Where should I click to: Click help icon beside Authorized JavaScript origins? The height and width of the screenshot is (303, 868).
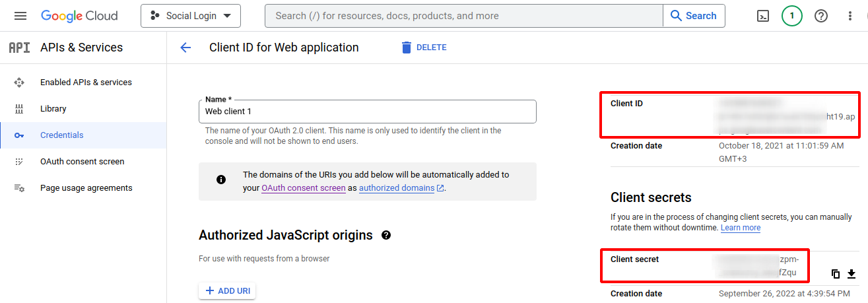386,235
